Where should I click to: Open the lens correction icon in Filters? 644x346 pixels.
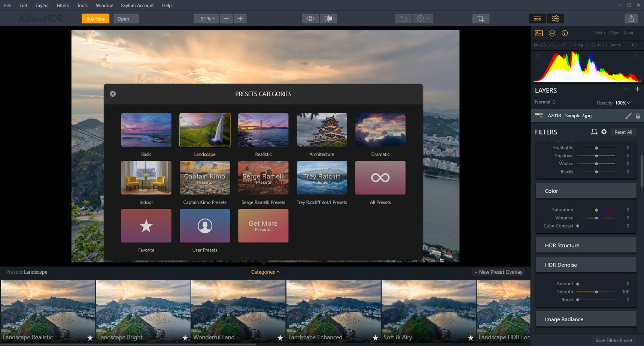point(604,132)
